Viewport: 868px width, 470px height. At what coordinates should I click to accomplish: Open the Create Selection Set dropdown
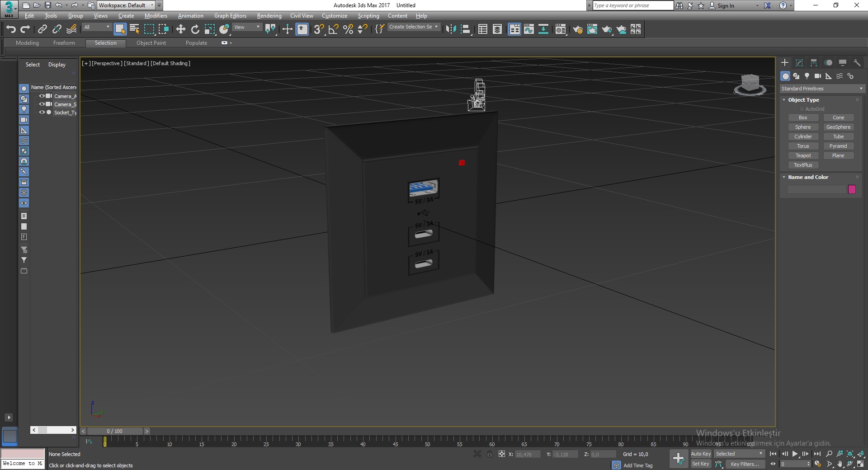(x=413, y=27)
